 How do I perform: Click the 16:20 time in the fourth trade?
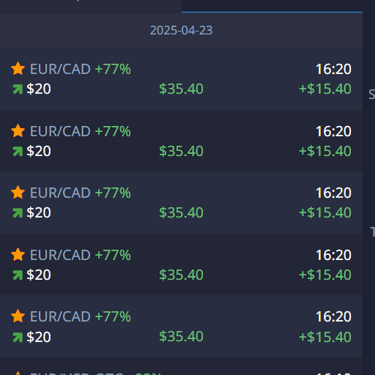pos(333,255)
